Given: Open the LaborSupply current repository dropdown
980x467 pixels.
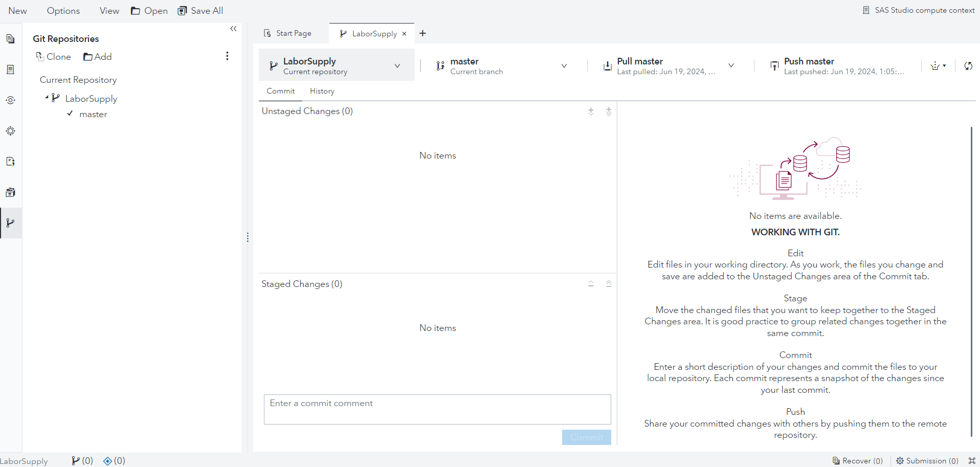Looking at the screenshot, I should pos(397,65).
